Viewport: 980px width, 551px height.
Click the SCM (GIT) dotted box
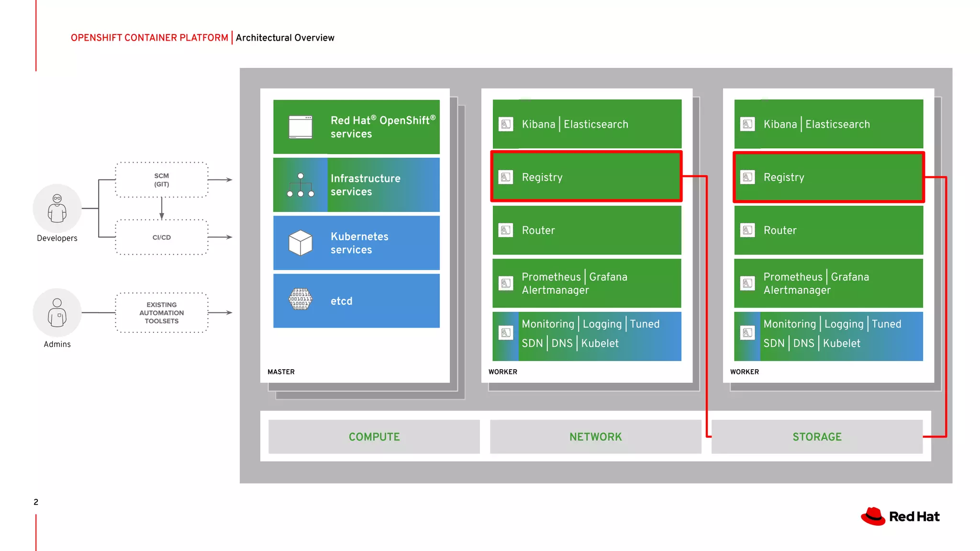[x=162, y=180]
